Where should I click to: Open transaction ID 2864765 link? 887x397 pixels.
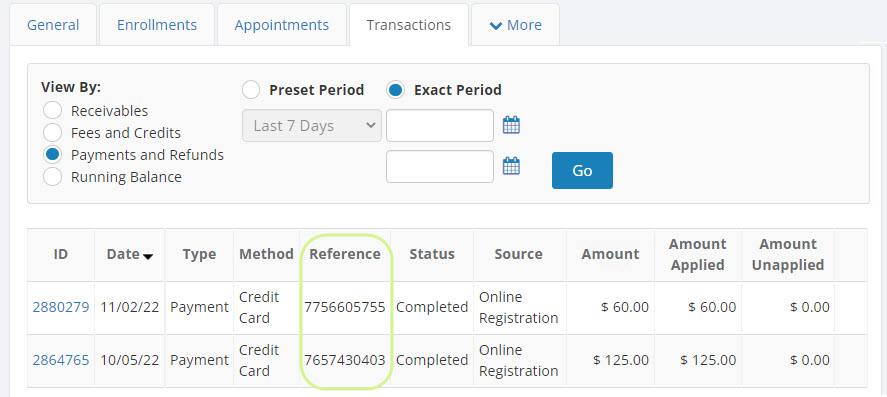[x=61, y=360]
